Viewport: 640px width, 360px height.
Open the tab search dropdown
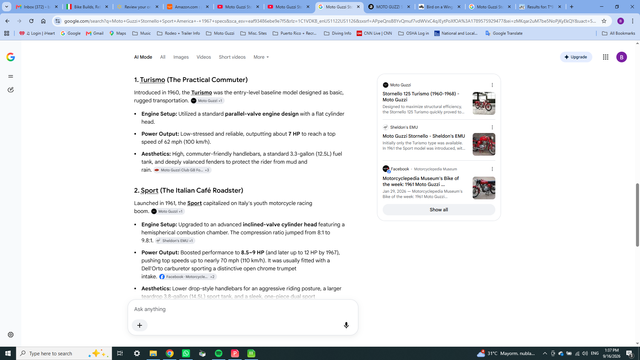(x=7, y=7)
